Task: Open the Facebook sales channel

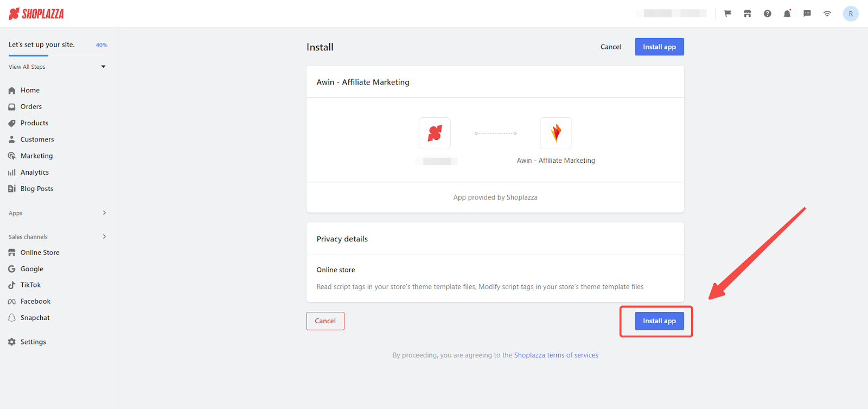Action: pos(35,302)
